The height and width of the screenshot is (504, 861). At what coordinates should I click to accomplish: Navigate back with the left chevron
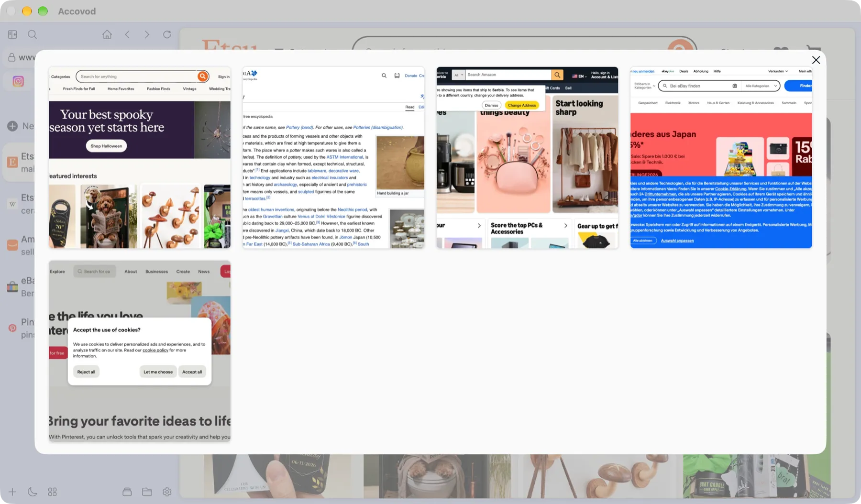pos(127,34)
